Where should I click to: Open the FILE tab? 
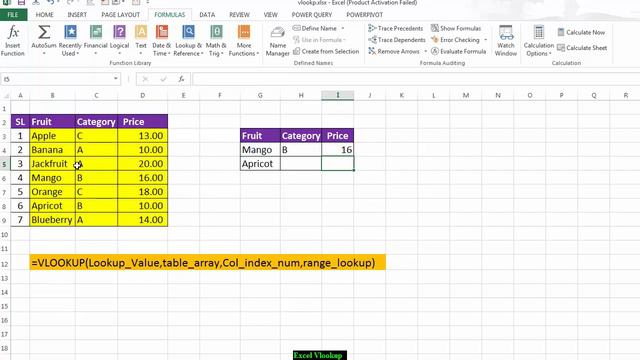tap(13, 15)
